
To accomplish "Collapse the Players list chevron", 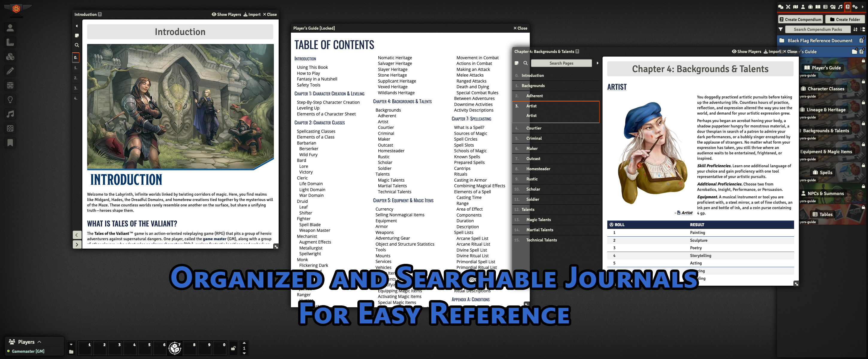I will (40, 342).
